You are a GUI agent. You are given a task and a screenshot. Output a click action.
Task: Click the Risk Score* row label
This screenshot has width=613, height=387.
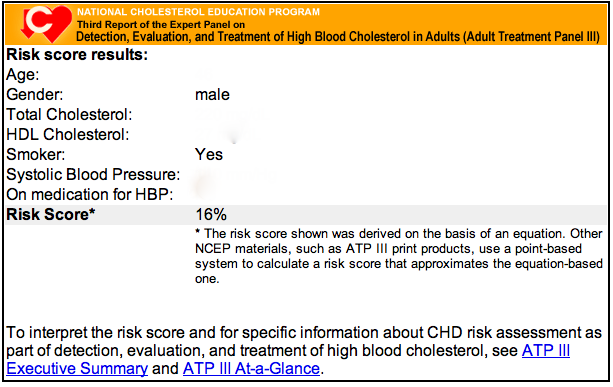51,215
